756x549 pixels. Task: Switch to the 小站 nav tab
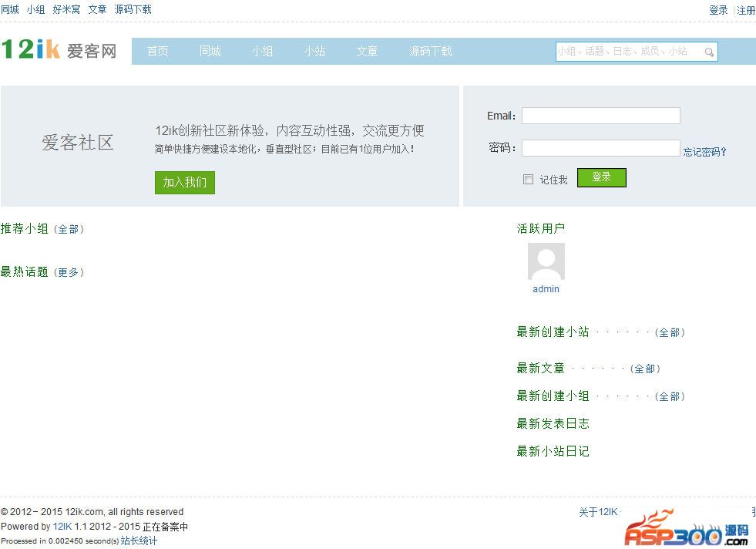point(314,51)
